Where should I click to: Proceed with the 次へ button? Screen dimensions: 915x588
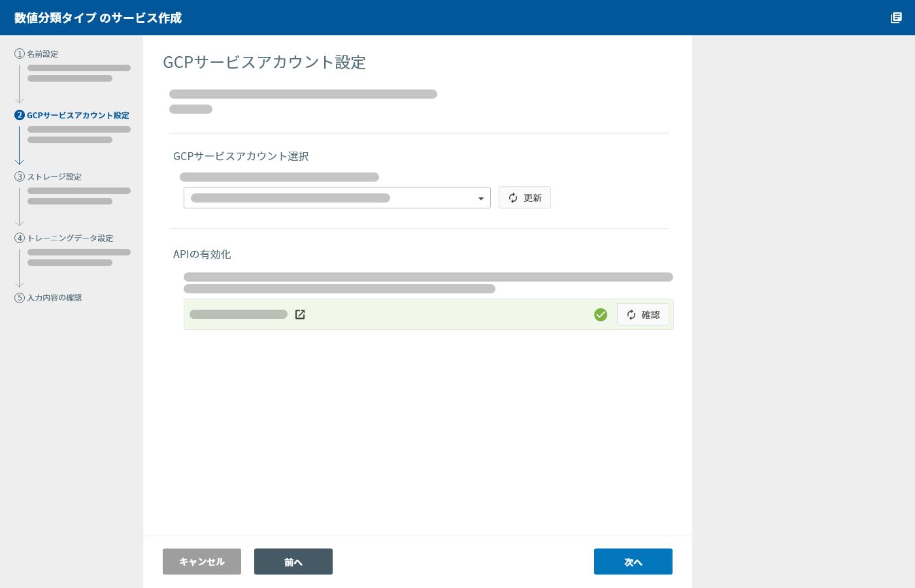coord(633,562)
